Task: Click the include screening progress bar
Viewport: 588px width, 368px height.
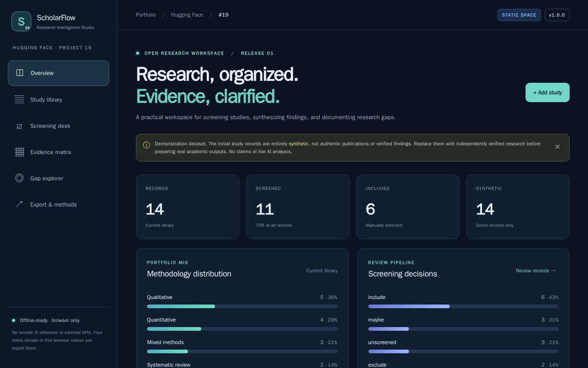Action: [x=463, y=306]
